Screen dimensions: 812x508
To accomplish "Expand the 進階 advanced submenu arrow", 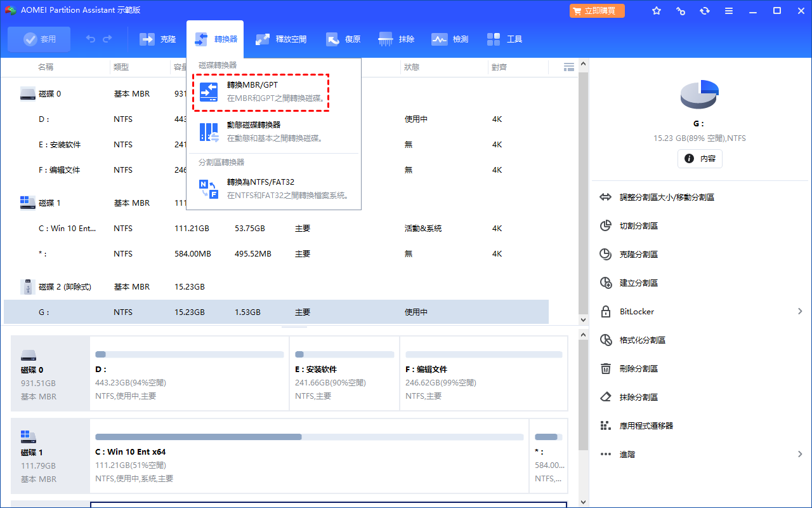I will pyautogui.click(x=800, y=455).
